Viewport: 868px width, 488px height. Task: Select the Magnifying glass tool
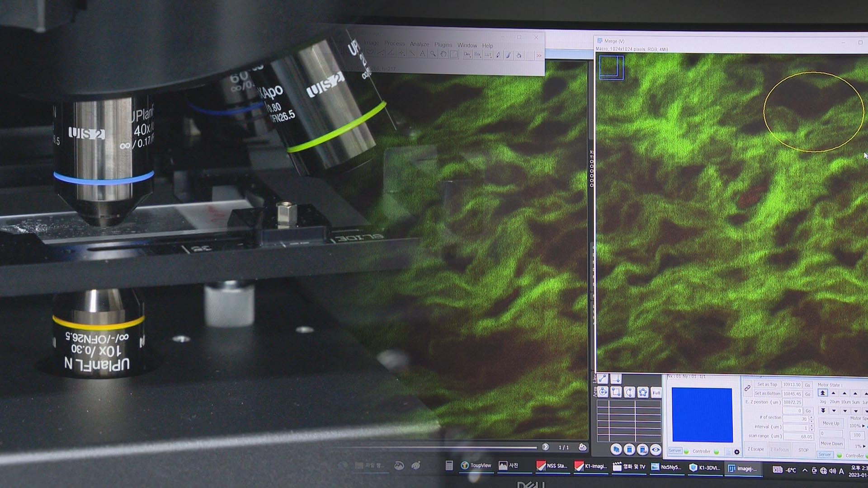click(433, 54)
